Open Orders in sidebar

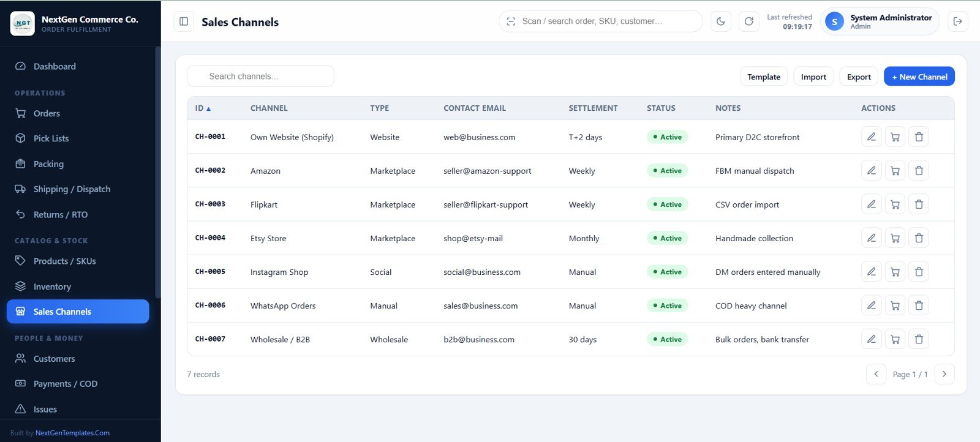(78, 113)
